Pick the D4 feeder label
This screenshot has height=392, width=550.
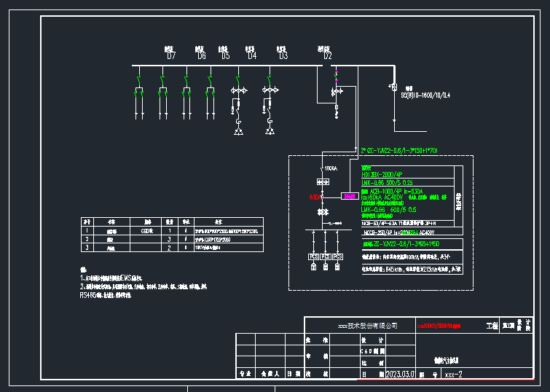pyautogui.click(x=252, y=55)
